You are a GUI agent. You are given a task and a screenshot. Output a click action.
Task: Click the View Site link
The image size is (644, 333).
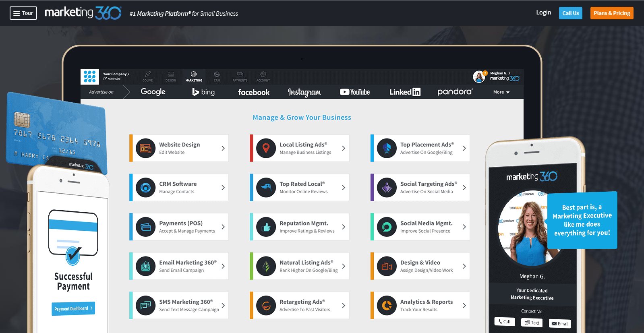coord(112,79)
